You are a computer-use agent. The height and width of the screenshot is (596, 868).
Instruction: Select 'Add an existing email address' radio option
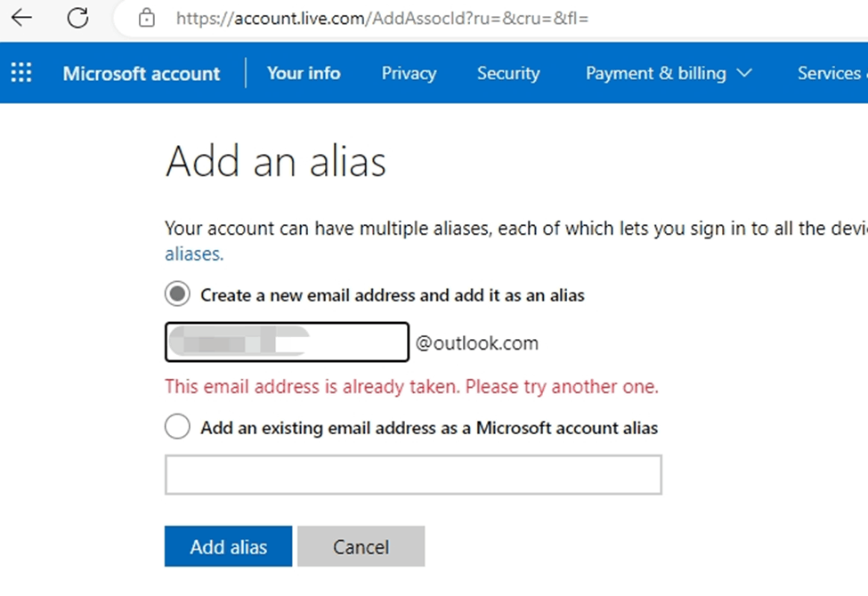177,427
